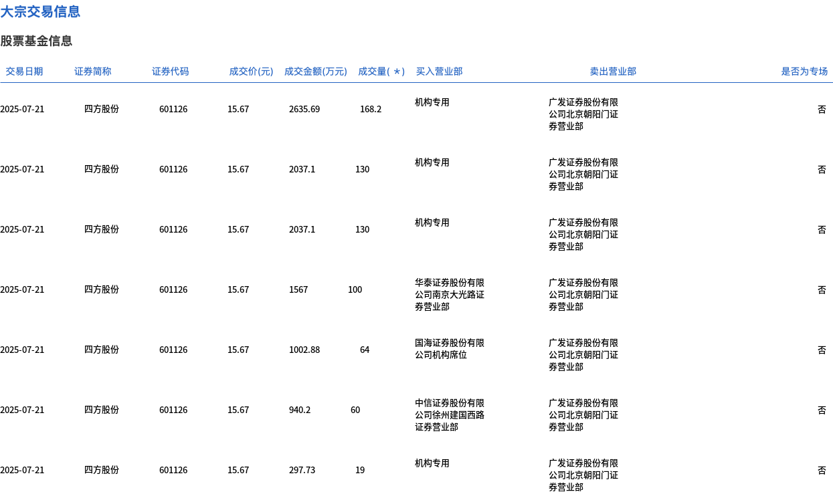Image resolution: width=833 pixels, height=504 pixels.
Task: Sort by 成交金额(万元) column header
Action: [x=316, y=72]
